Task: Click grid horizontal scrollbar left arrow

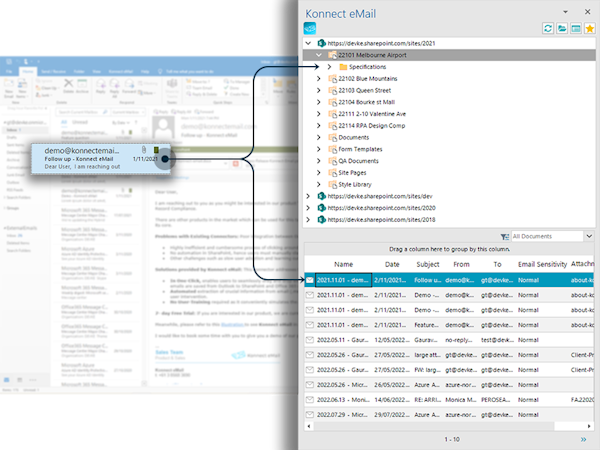Action: click(x=308, y=426)
